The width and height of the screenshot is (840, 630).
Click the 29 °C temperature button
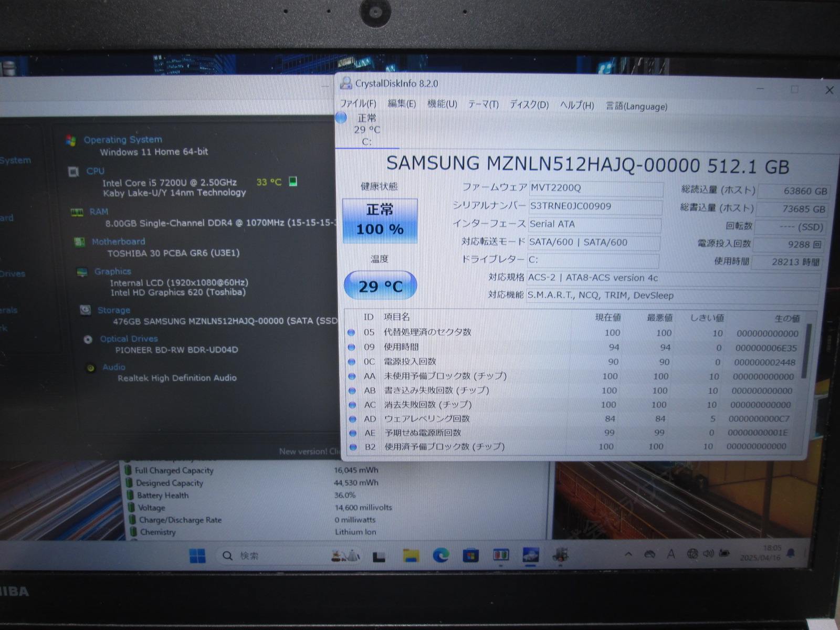(380, 286)
